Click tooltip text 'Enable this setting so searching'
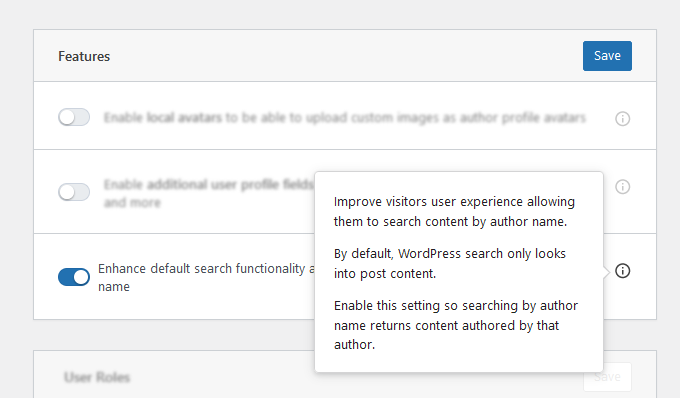 point(426,306)
